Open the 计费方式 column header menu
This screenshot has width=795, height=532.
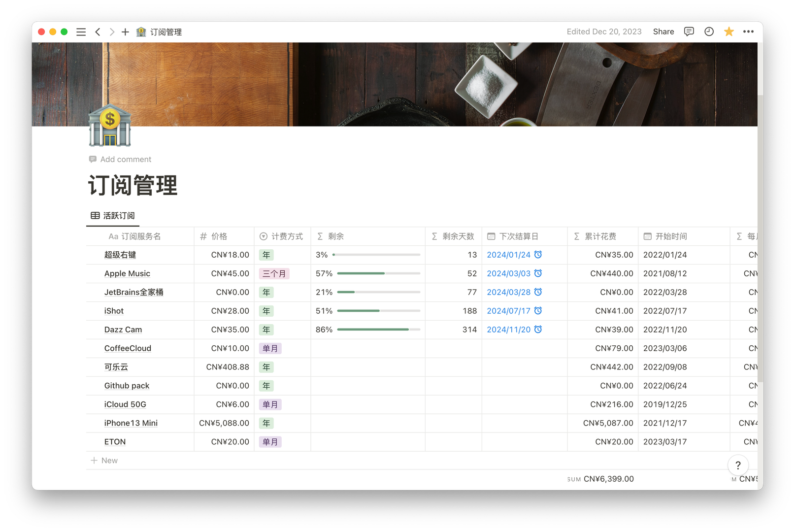click(x=282, y=236)
